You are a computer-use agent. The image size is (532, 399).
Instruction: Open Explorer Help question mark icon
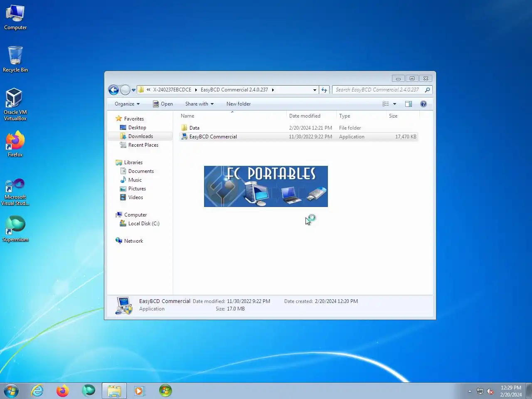point(424,104)
